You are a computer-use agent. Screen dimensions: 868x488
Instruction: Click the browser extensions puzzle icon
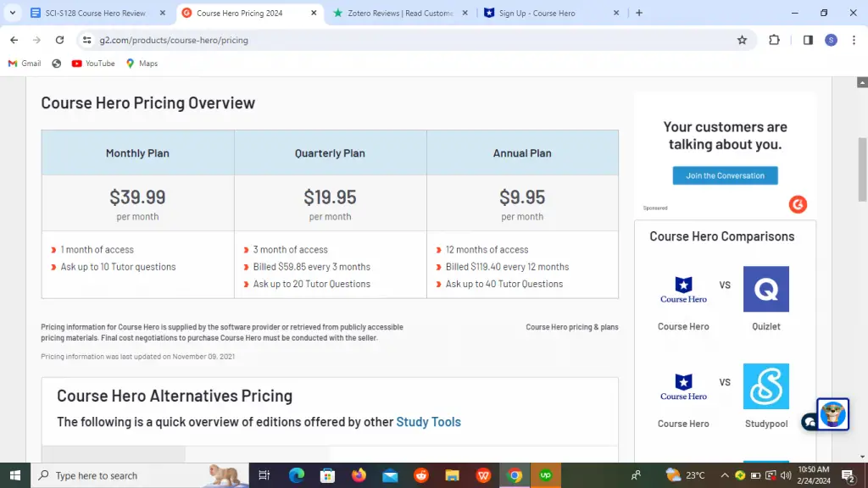(x=772, y=40)
